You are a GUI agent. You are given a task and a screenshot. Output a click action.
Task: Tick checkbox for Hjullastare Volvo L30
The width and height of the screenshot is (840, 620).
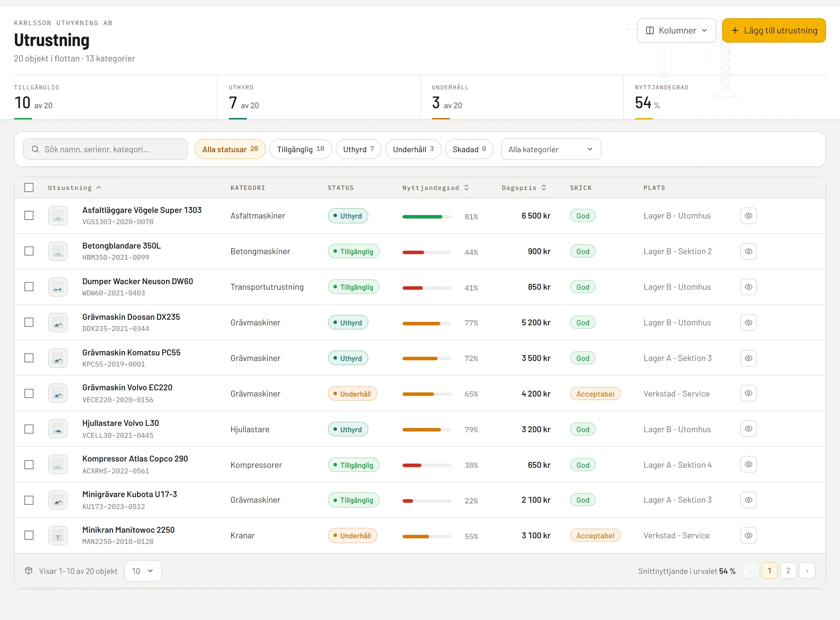click(29, 429)
